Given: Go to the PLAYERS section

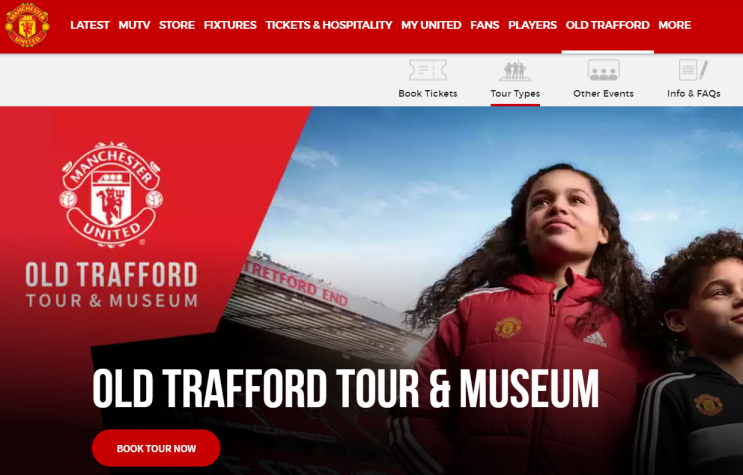Looking at the screenshot, I should coord(532,25).
